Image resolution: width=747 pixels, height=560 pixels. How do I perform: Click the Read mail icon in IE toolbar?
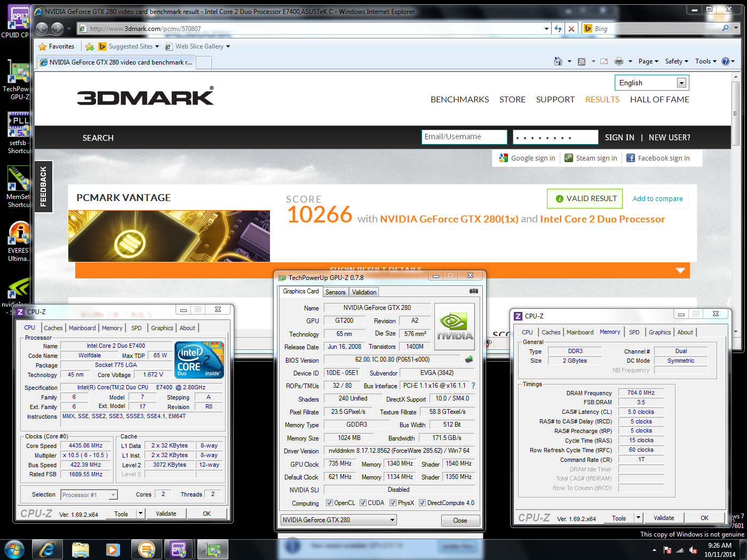coord(604,61)
